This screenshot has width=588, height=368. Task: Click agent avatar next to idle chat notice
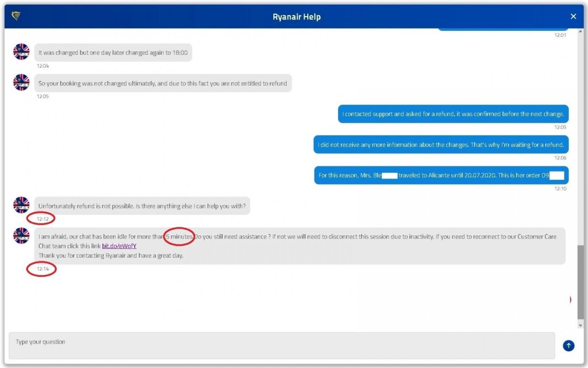[x=22, y=236]
